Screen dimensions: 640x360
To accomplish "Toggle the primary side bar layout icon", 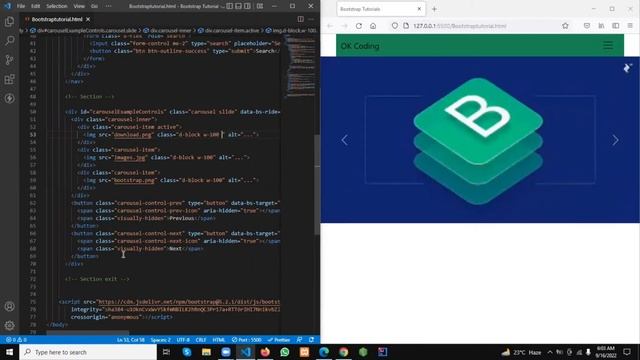I will [x=230, y=6].
